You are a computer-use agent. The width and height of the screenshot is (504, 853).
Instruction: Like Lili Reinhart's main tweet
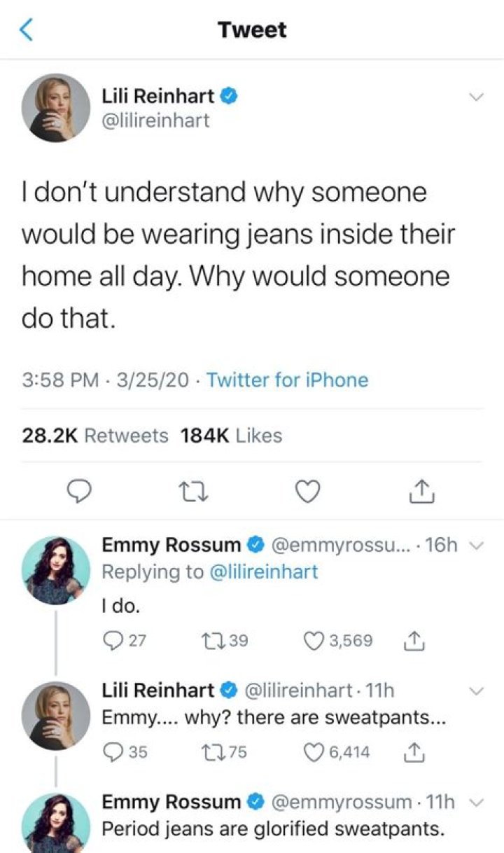pos(307,492)
